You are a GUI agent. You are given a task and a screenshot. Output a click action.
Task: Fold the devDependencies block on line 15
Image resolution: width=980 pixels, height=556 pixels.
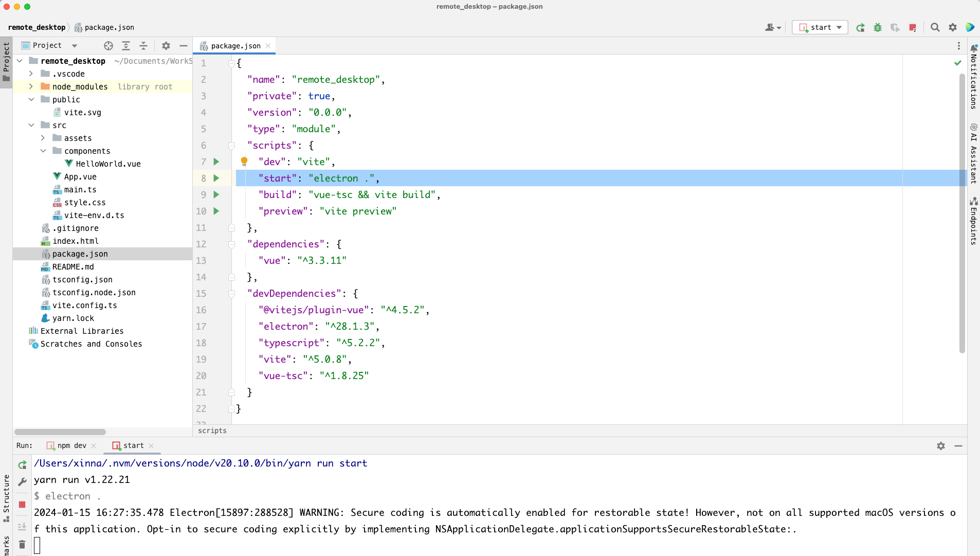pyautogui.click(x=232, y=294)
